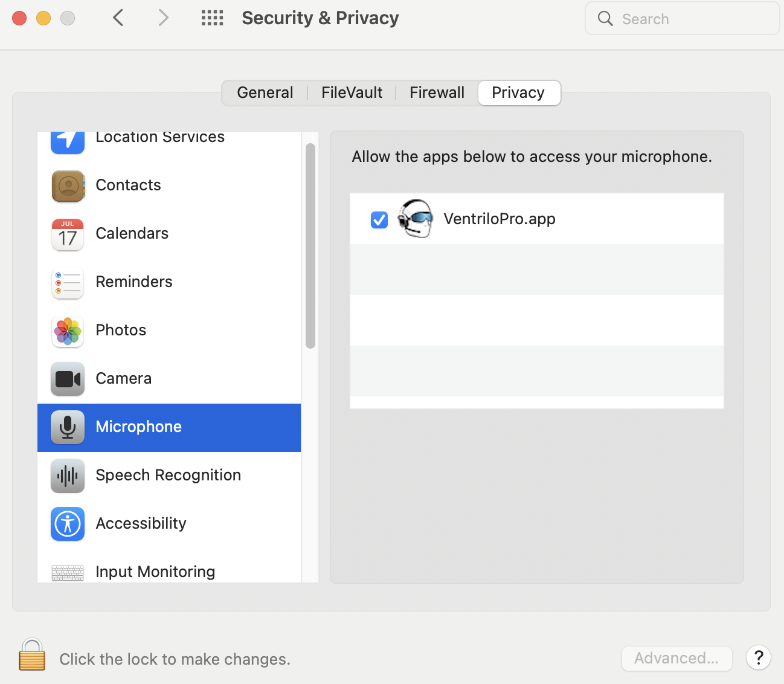The height and width of the screenshot is (684, 784).
Task: Switch to the Firewall tab
Action: click(x=437, y=92)
